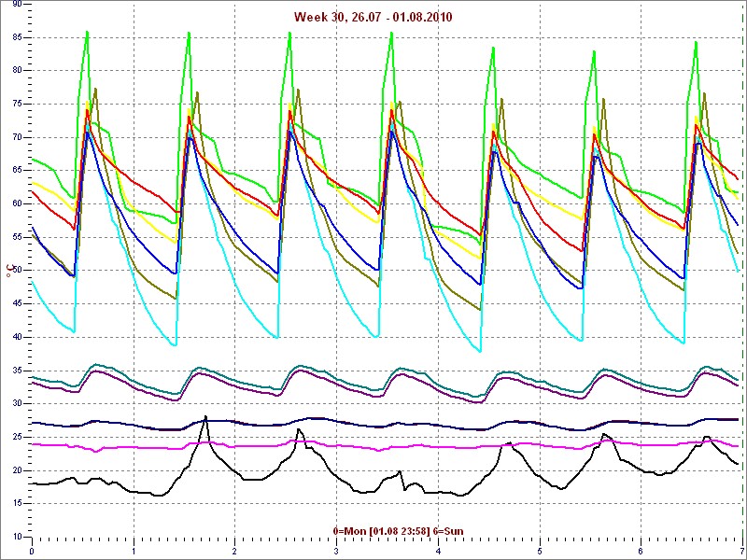Pick the x-axis day label 0
747x560 pixels.
pyautogui.click(x=32, y=551)
